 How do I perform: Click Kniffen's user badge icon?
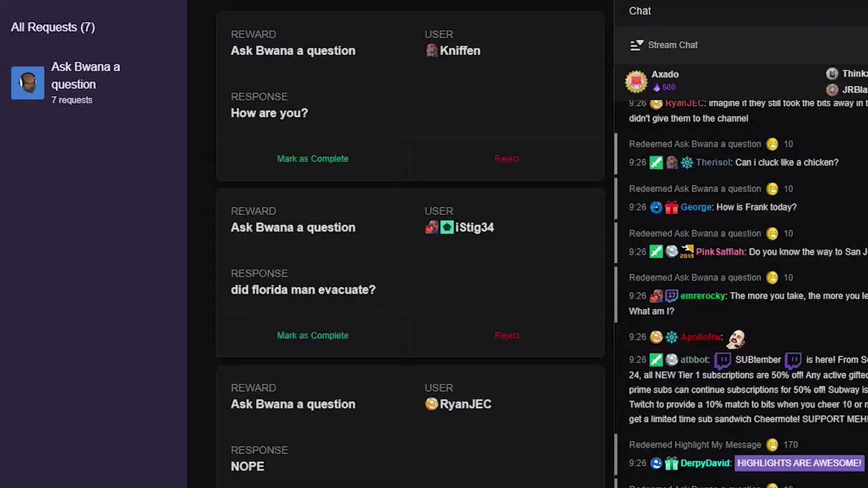tap(432, 51)
